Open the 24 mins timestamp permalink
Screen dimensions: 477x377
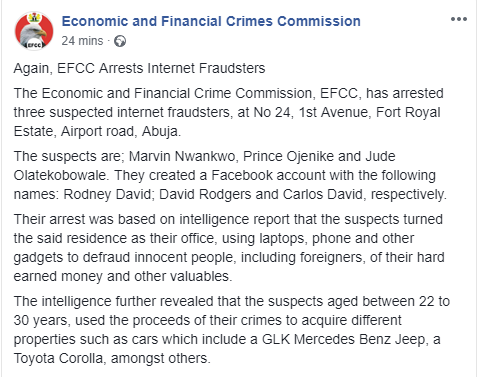[x=82, y=41]
